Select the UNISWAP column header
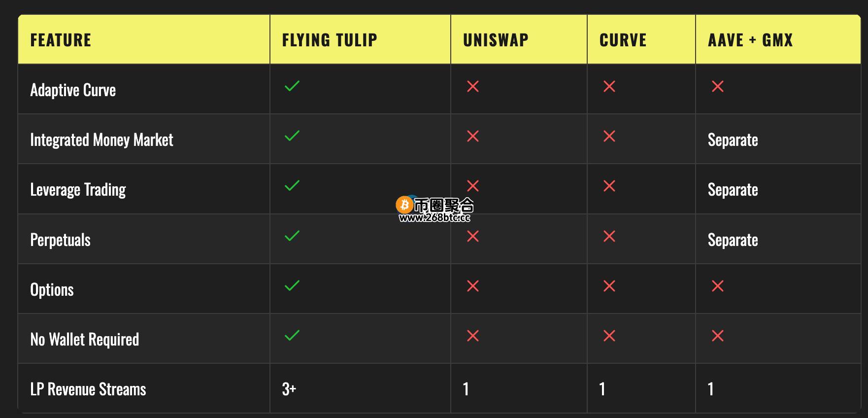The image size is (868, 418). (496, 40)
